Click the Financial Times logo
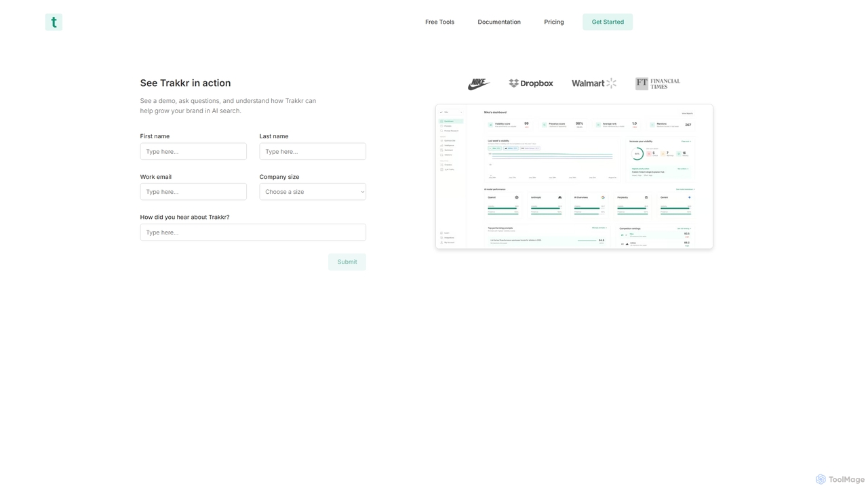 (x=658, y=83)
